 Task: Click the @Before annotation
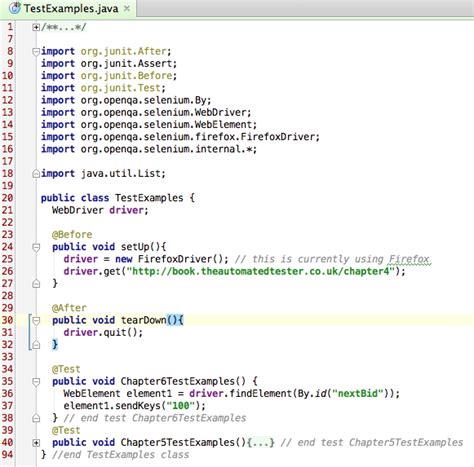click(x=72, y=235)
